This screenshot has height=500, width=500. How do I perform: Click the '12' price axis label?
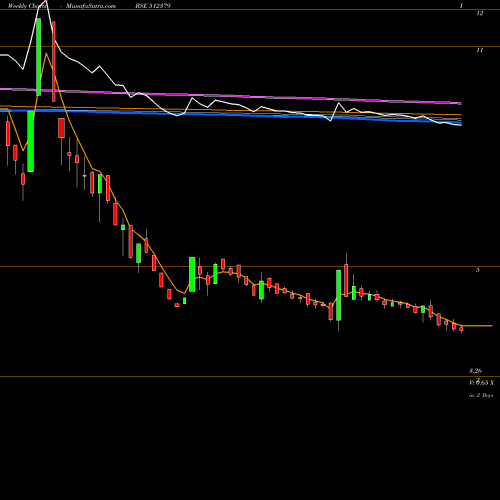479,14
